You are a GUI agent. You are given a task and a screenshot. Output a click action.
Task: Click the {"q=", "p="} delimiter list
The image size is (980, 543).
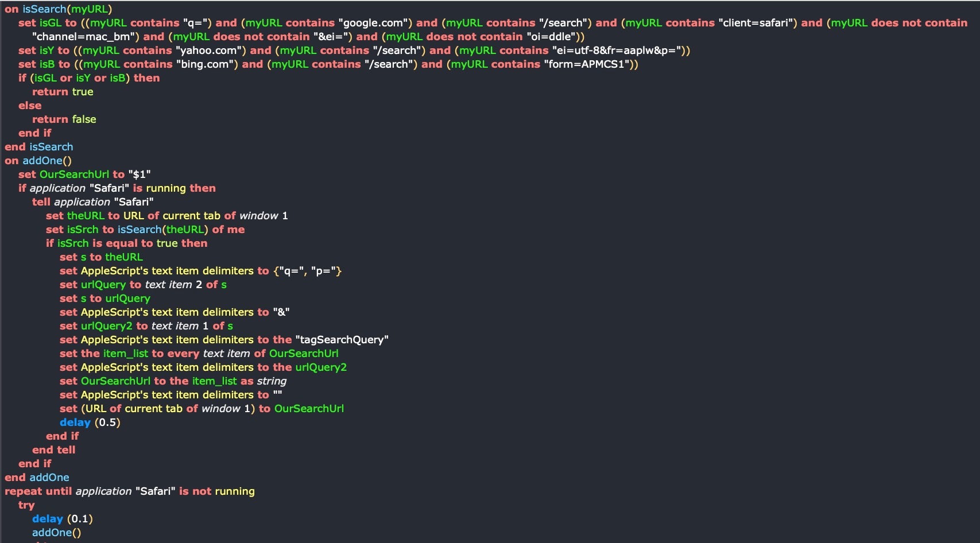(307, 271)
